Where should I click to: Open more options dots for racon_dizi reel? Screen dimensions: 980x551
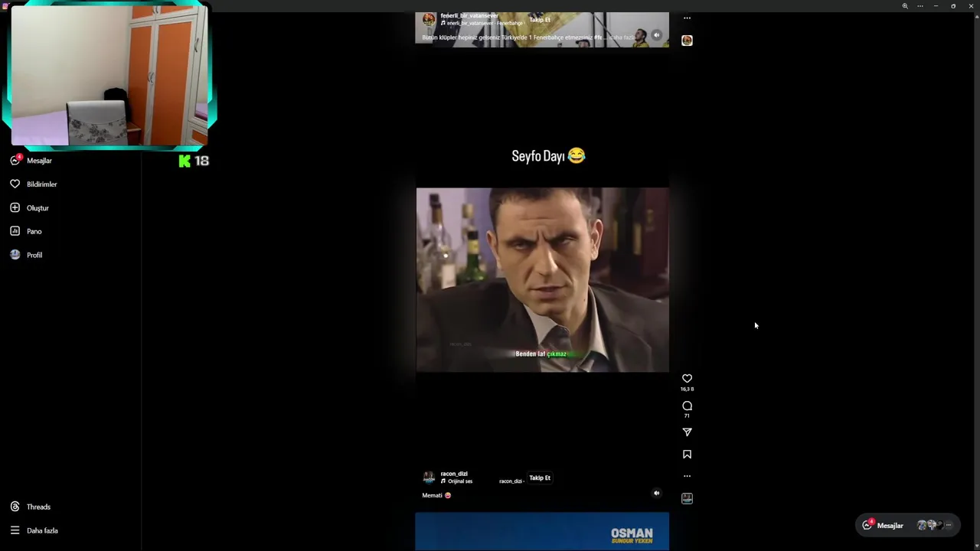(x=687, y=476)
